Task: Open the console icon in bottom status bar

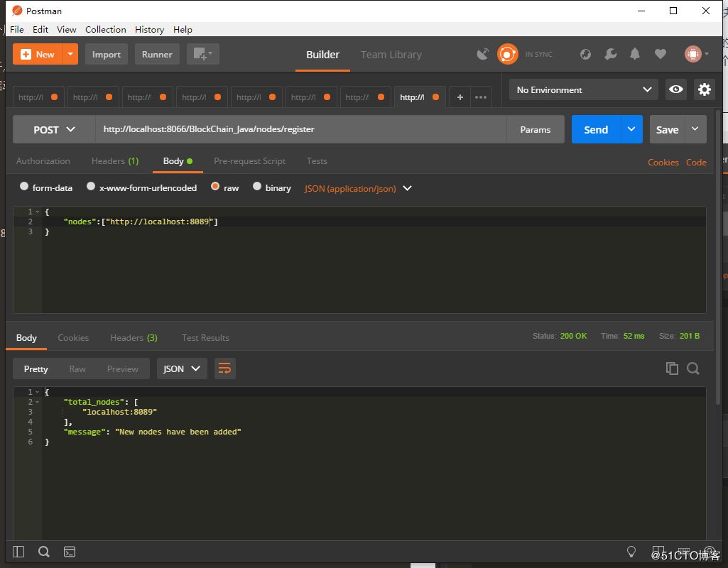Action: (x=70, y=552)
